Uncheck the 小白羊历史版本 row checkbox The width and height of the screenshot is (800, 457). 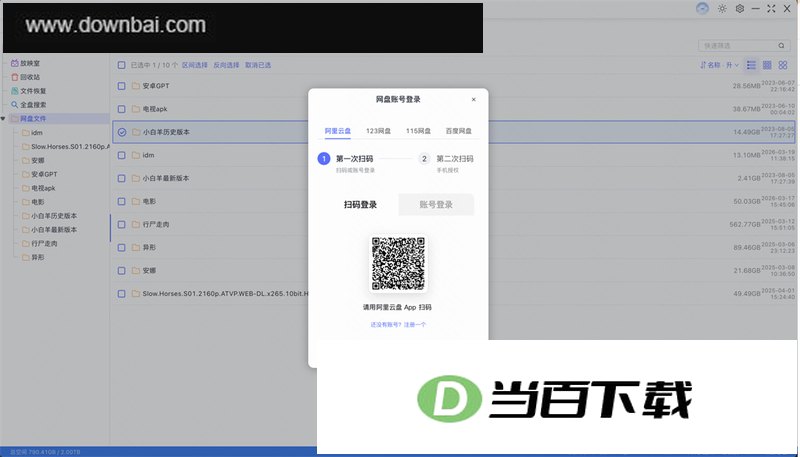point(121,132)
